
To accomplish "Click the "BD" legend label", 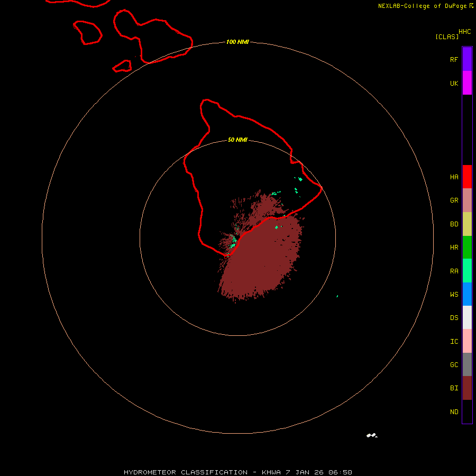I will (x=454, y=224).
